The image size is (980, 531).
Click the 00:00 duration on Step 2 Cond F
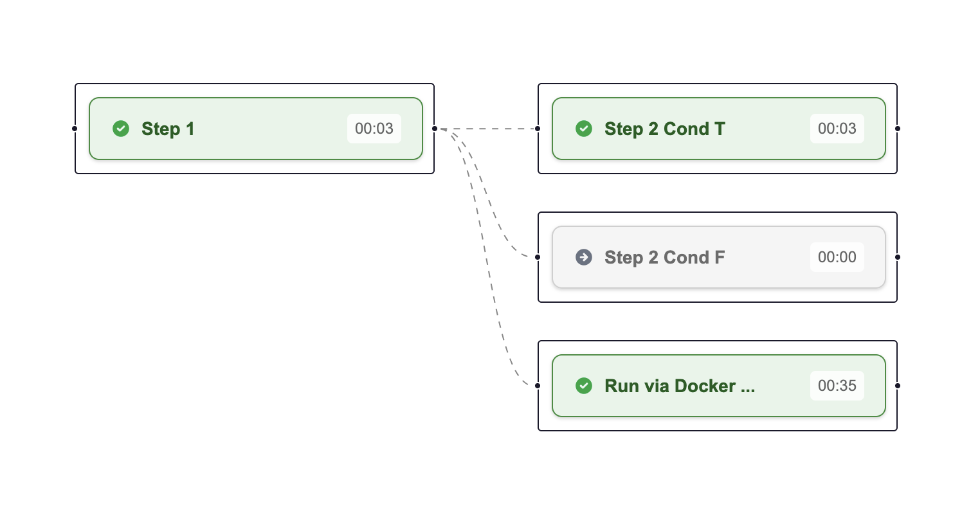coord(837,257)
